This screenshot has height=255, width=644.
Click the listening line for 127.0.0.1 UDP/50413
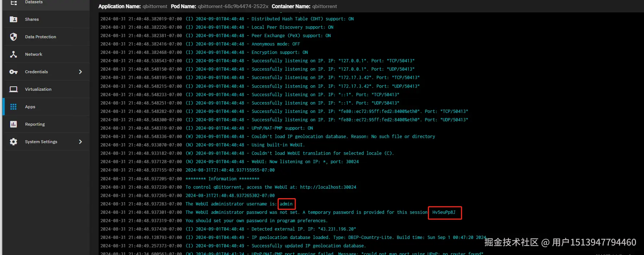click(x=258, y=69)
